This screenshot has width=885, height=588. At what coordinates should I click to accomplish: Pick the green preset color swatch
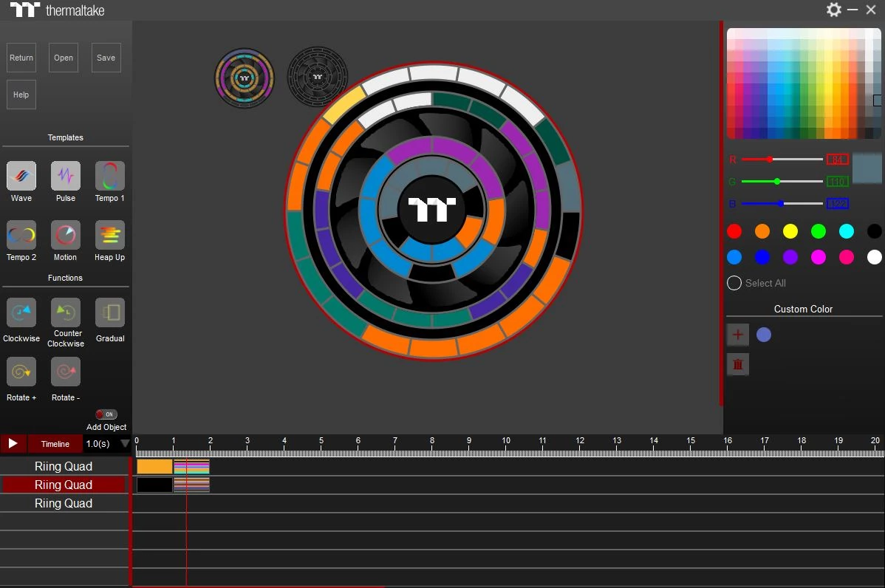819,231
